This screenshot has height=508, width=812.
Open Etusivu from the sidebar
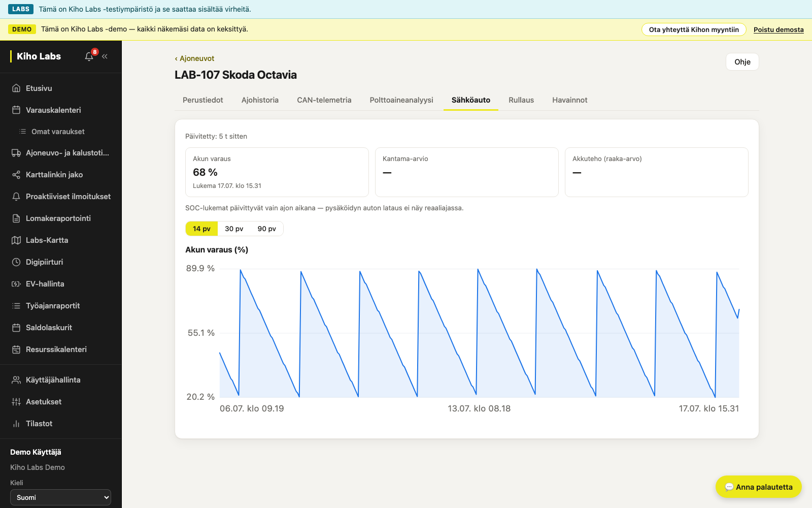pos(61,88)
